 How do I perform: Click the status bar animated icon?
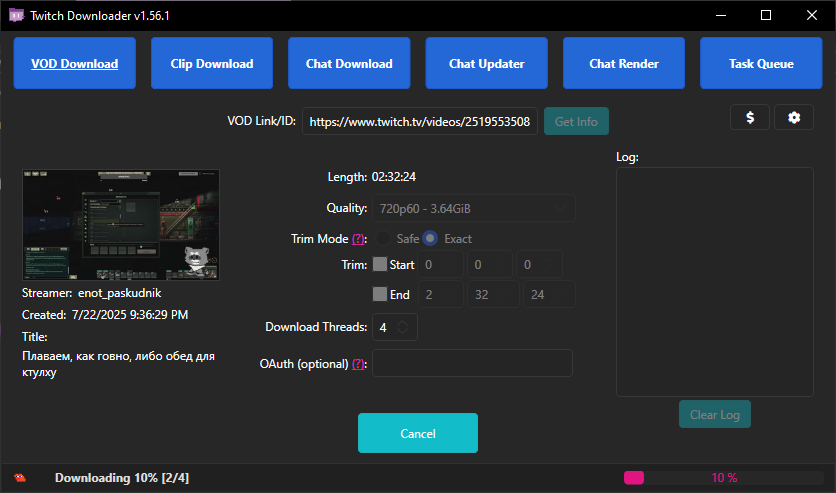(20, 478)
